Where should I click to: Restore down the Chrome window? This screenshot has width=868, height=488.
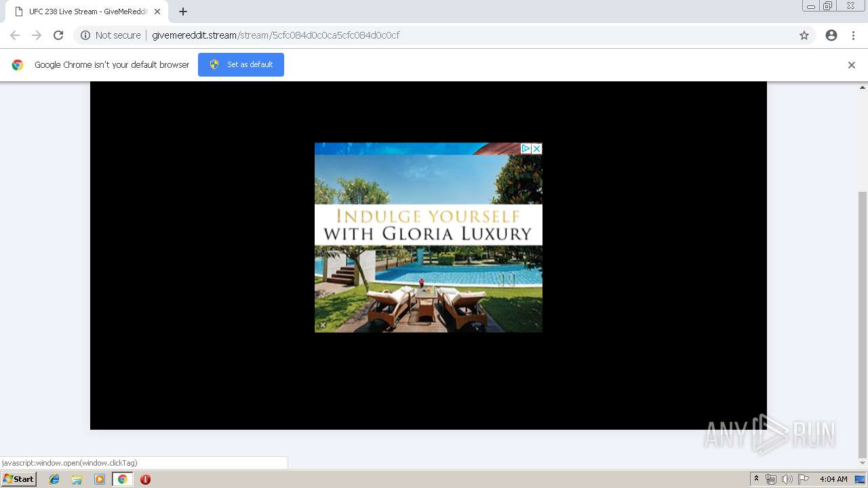[x=828, y=6]
